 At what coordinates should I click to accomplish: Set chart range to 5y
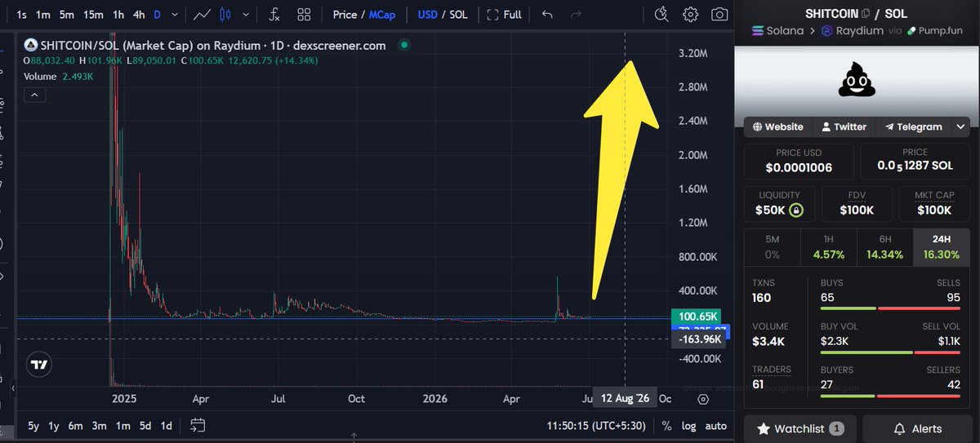(33, 426)
